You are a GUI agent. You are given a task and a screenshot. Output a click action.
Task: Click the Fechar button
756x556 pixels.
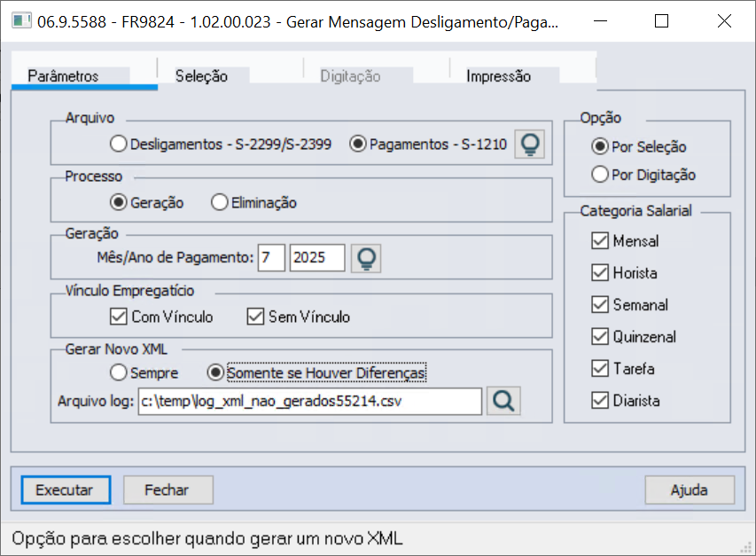click(168, 489)
